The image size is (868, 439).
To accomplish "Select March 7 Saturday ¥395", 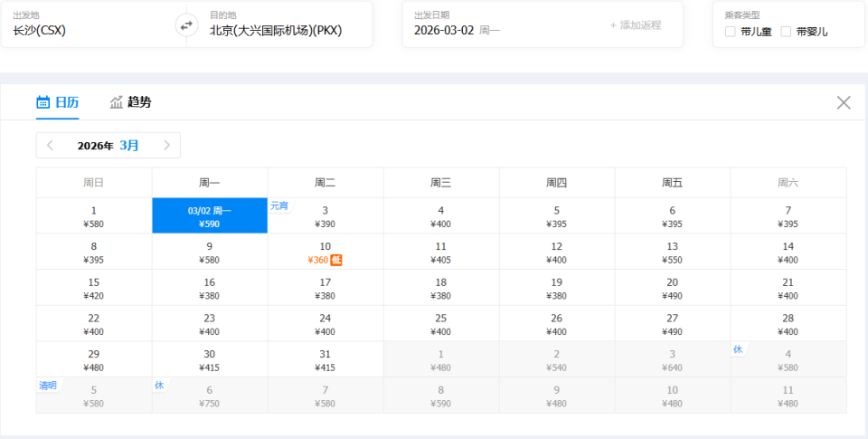I will pyautogui.click(x=788, y=215).
